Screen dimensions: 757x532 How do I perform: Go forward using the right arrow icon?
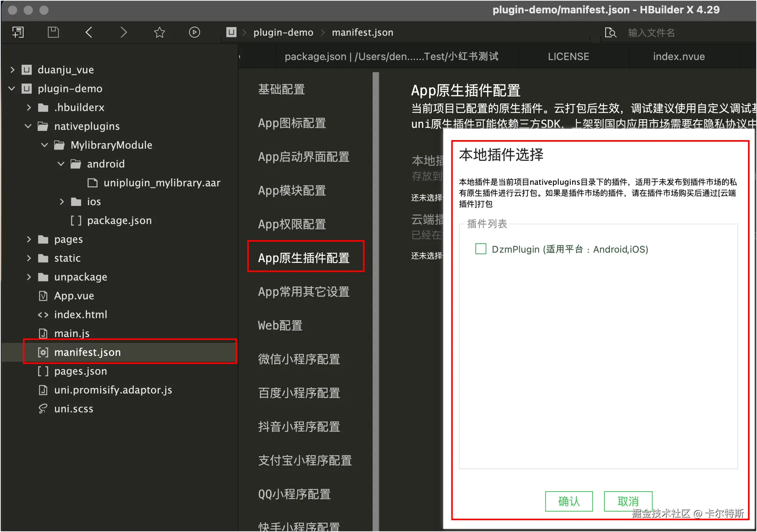[124, 32]
